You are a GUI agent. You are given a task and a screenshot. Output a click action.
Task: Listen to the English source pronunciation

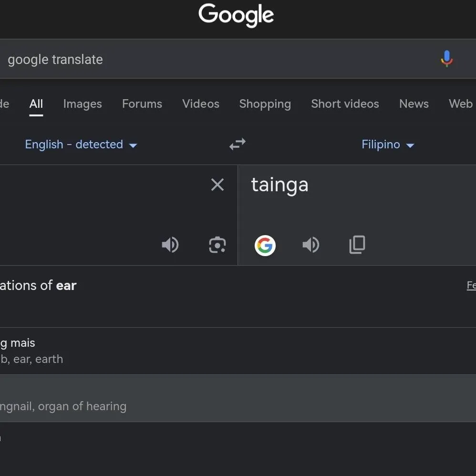tap(170, 245)
